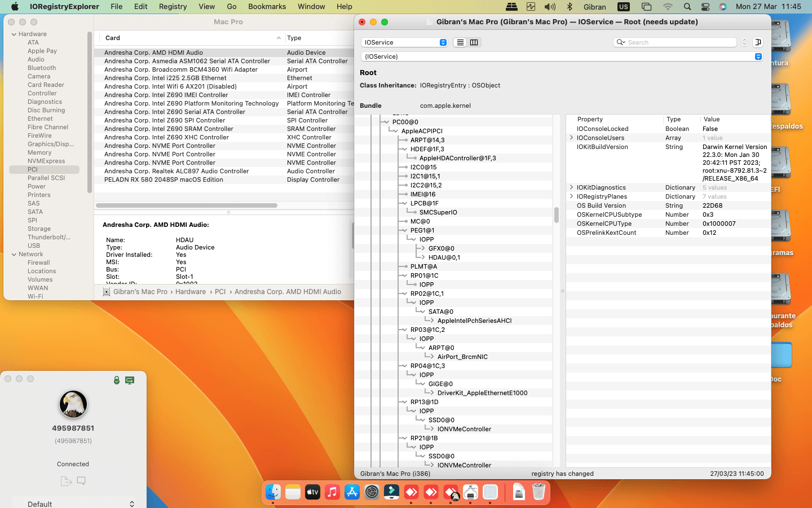
Task: Open the IOService plane dropdown
Action: pyautogui.click(x=404, y=42)
